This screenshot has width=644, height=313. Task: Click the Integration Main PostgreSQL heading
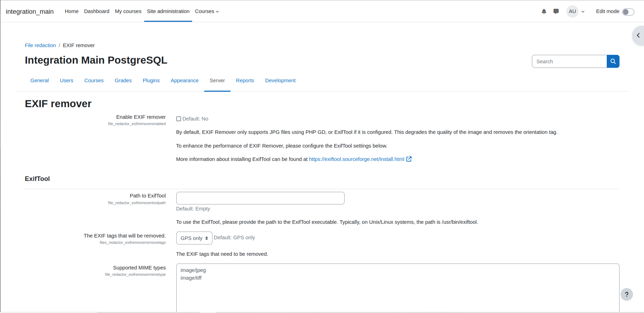coord(96,60)
